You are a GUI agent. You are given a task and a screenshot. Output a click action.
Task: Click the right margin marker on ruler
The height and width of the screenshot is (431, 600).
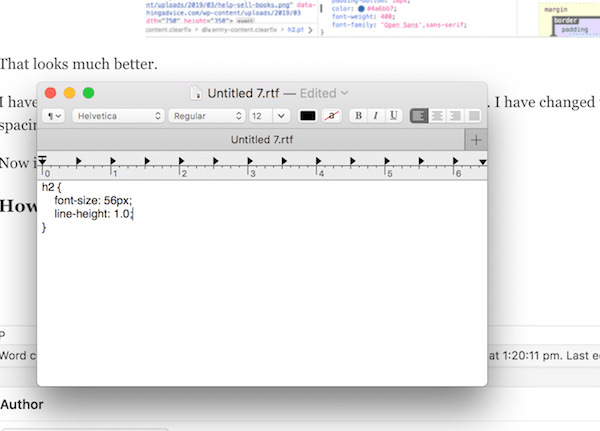[483, 162]
